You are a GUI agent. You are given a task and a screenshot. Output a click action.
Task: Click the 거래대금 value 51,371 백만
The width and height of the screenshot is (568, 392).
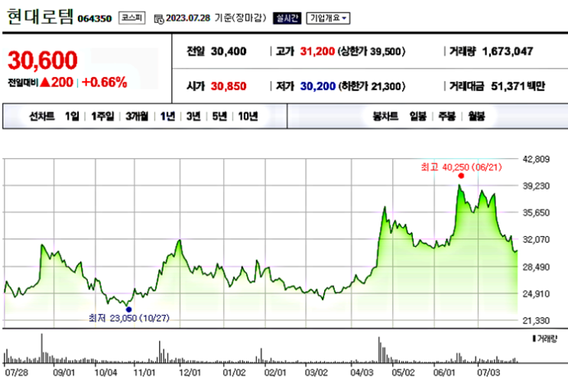click(x=518, y=86)
